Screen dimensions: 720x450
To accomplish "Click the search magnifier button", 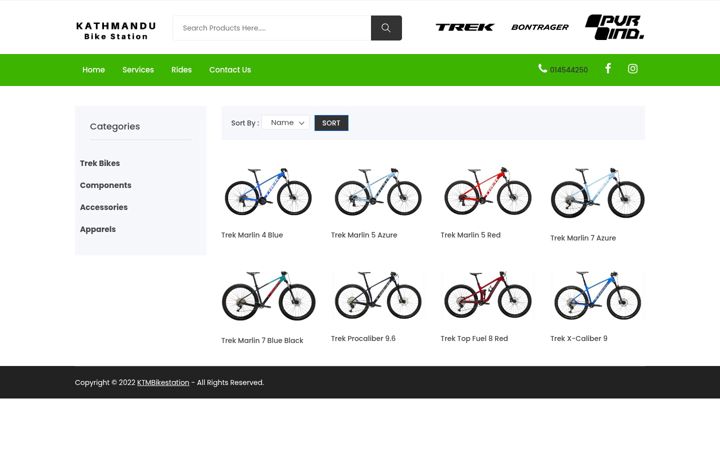I will (386, 28).
